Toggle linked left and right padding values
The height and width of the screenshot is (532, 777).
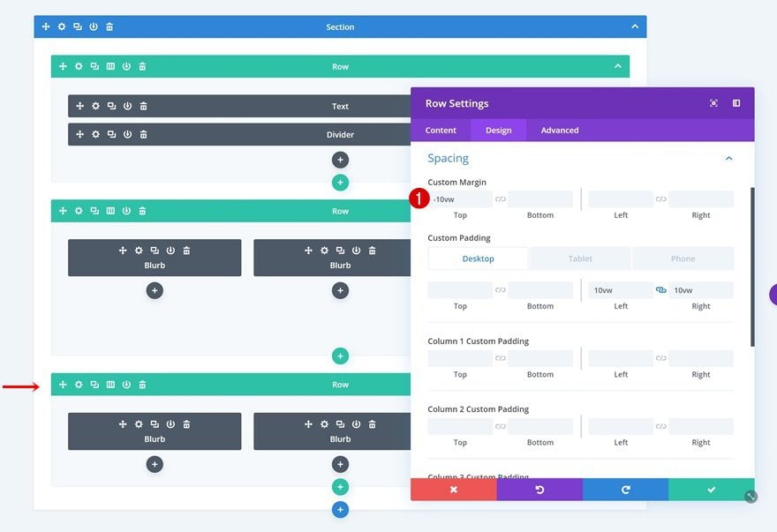click(661, 290)
